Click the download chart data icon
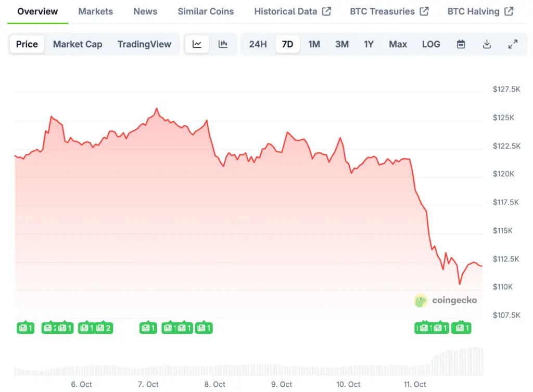This screenshot has height=392, width=533. [487, 44]
